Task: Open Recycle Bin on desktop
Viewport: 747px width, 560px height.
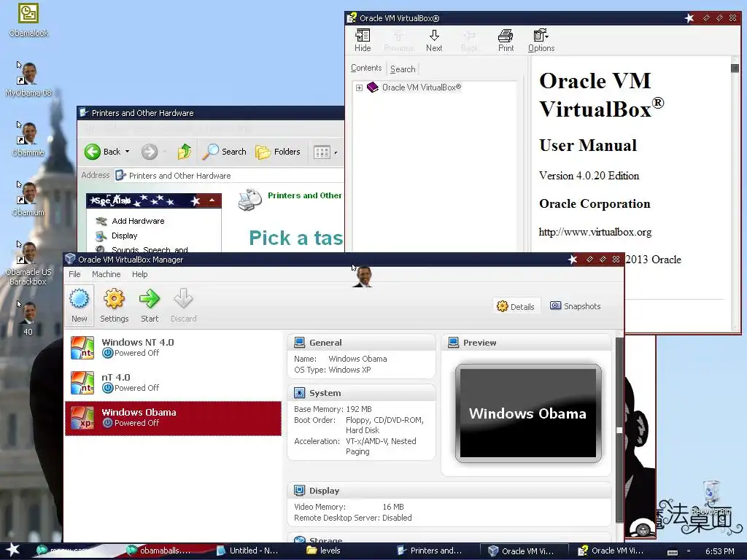Action: (711, 497)
